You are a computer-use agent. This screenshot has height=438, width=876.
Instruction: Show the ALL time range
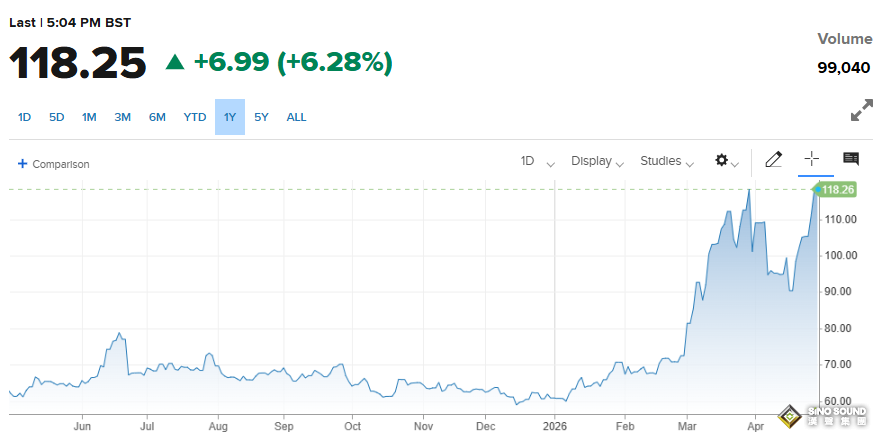tap(297, 117)
